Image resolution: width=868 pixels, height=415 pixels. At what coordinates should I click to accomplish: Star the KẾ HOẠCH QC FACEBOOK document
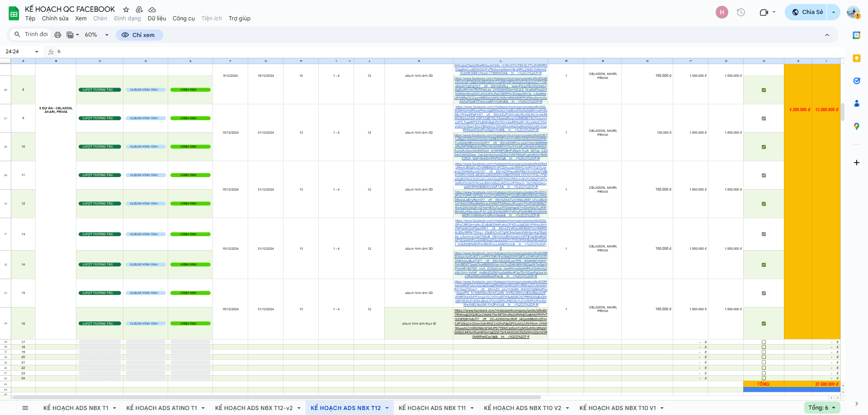pyautogui.click(x=126, y=9)
